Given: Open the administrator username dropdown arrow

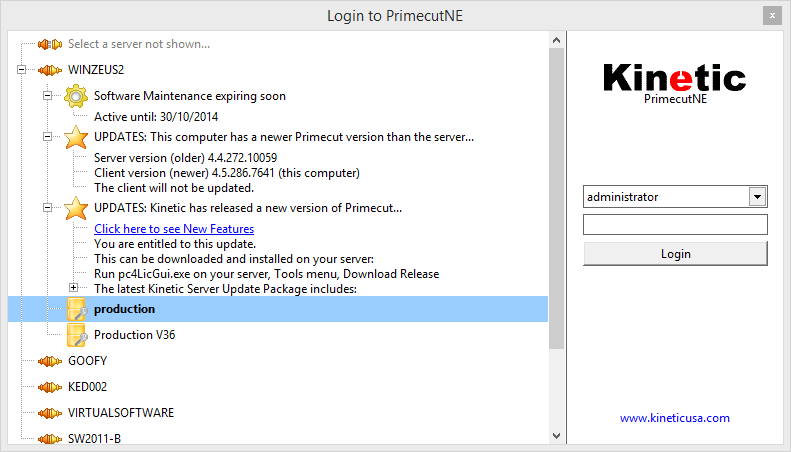Looking at the screenshot, I should (x=757, y=197).
